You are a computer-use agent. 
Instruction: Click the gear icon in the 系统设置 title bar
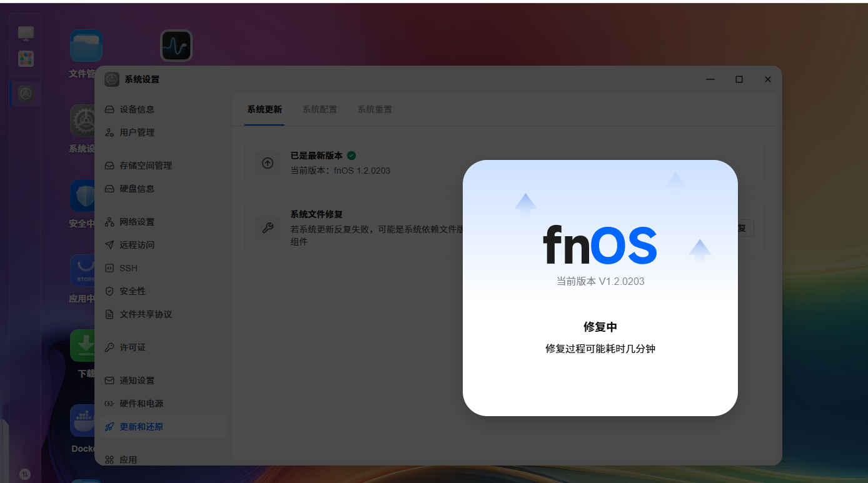pos(112,79)
